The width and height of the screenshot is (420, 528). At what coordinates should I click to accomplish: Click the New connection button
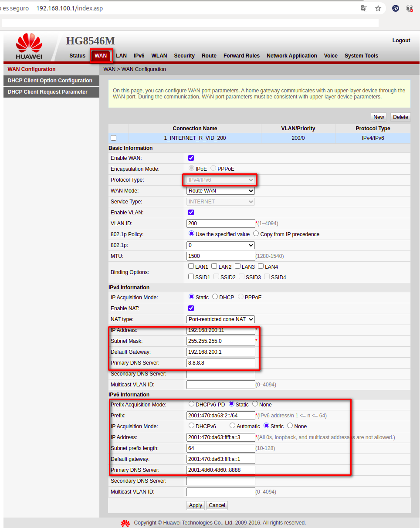point(379,117)
